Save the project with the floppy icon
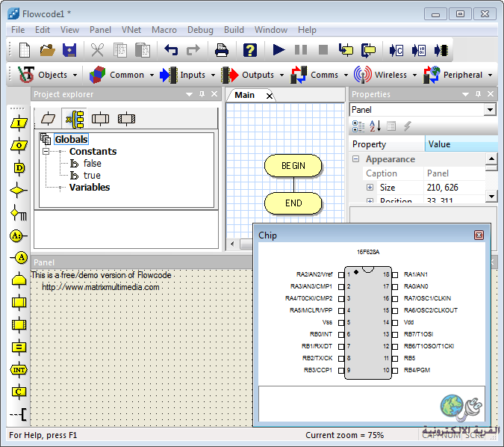Screen dimensions: 504x447 (69, 50)
